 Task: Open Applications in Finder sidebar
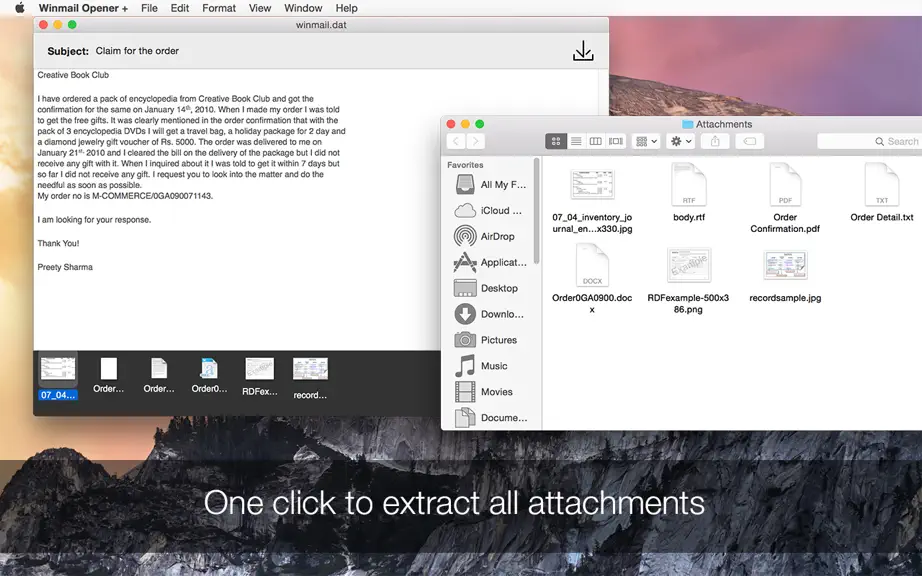tap(491, 262)
